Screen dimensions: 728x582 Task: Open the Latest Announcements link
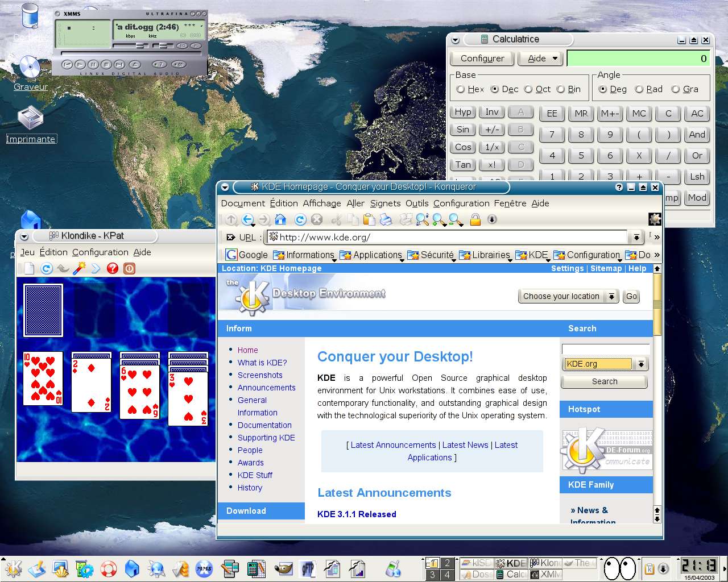pos(393,445)
